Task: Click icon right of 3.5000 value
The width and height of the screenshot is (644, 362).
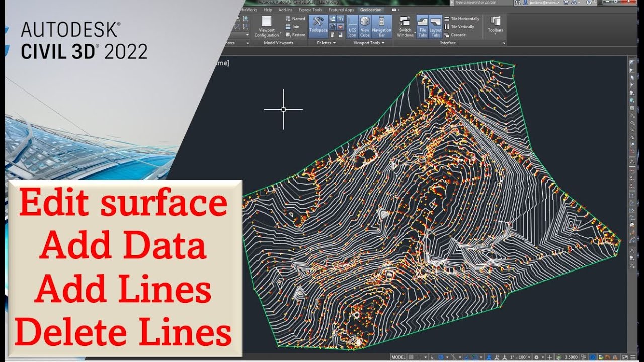Action: [x=584, y=357]
